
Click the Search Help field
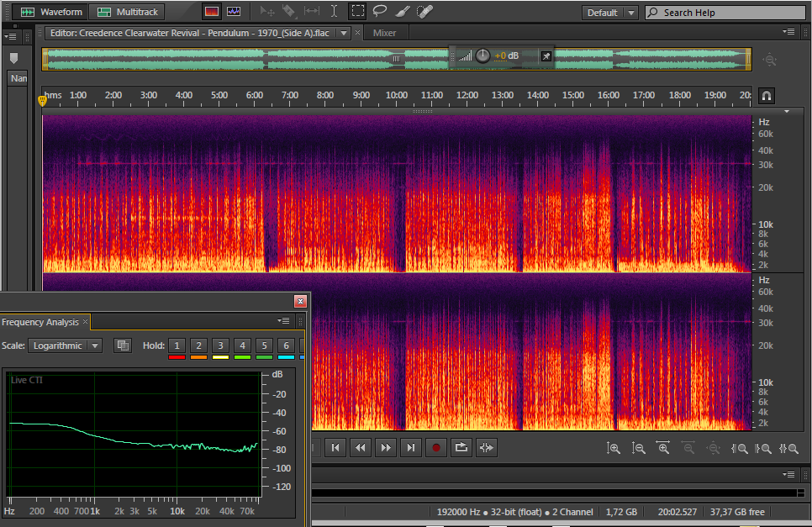coord(725,13)
